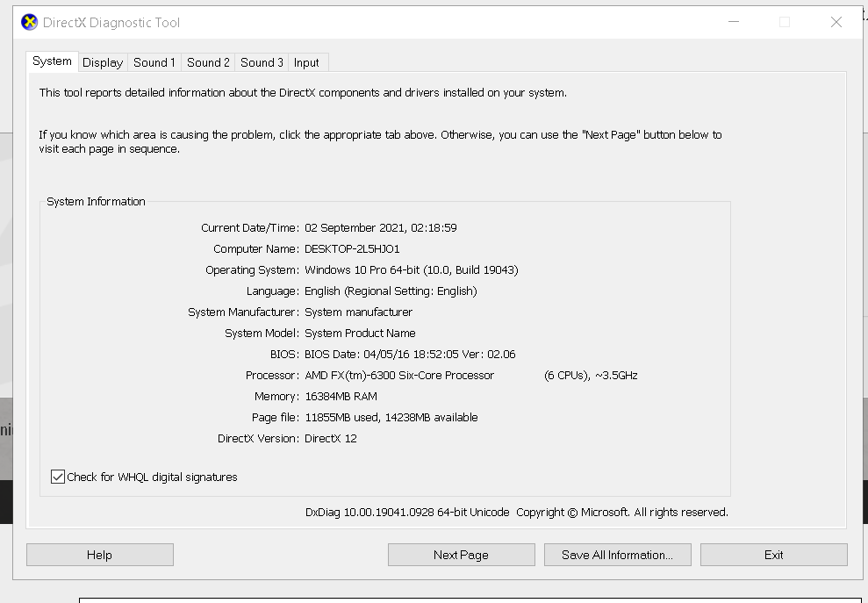Click the DirectX Version label
Image resolution: width=868 pixels, height=603 pixels.
258,438
